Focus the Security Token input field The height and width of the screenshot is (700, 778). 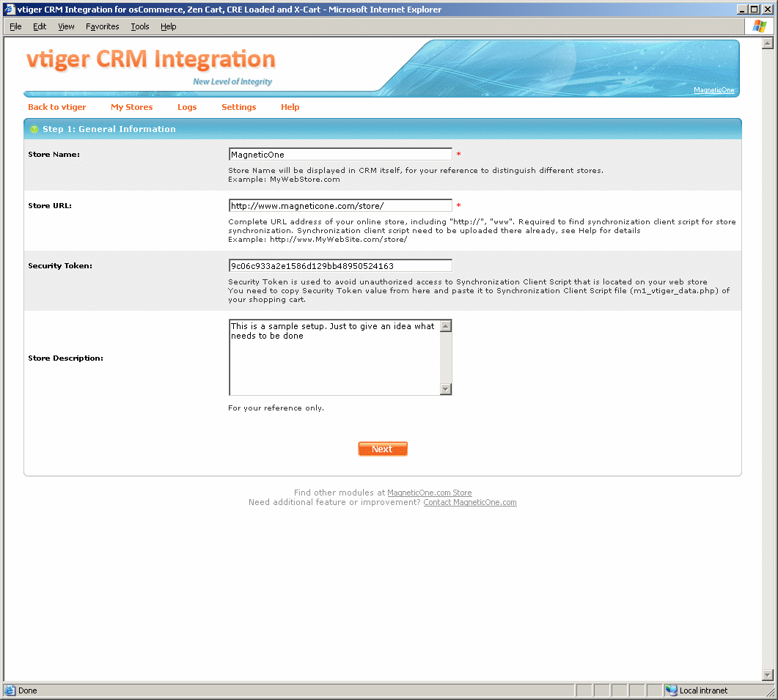click(340, 265)
